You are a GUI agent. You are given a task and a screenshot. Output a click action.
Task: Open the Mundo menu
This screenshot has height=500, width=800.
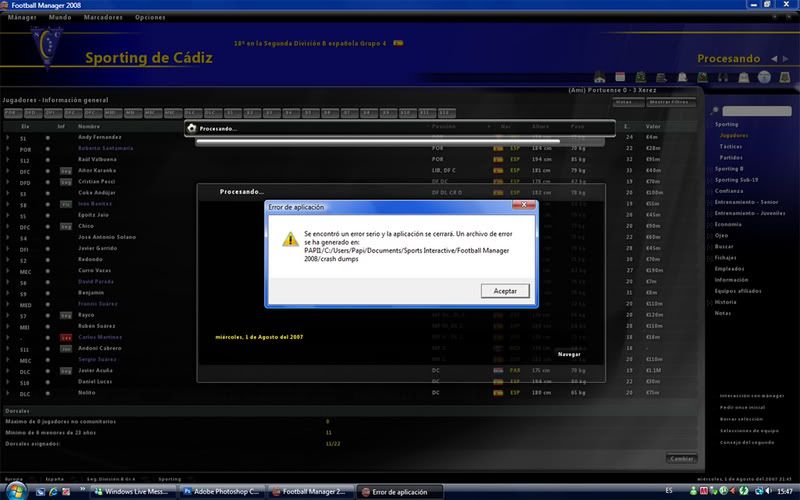coord(60,17)
